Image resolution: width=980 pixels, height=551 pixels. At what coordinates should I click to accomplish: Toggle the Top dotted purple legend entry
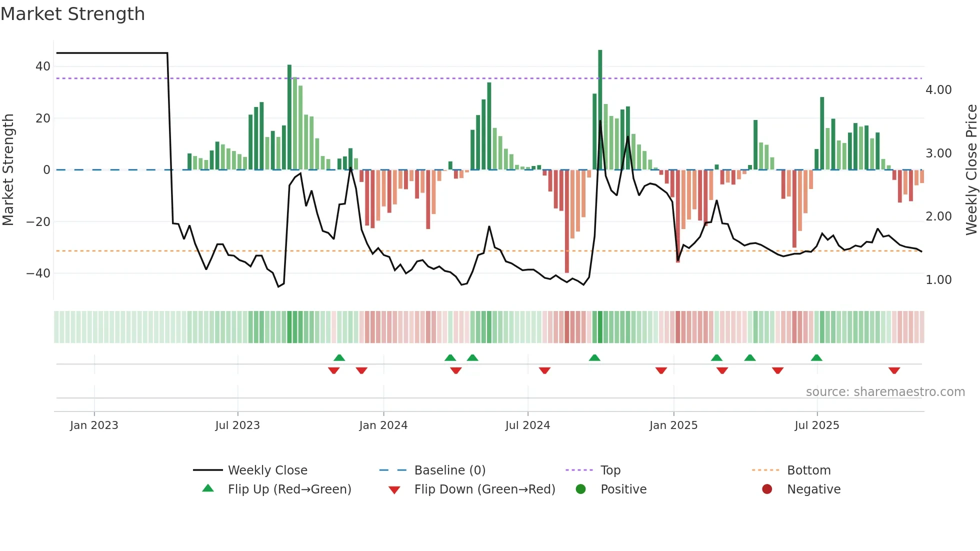click(x=610, y=470)
